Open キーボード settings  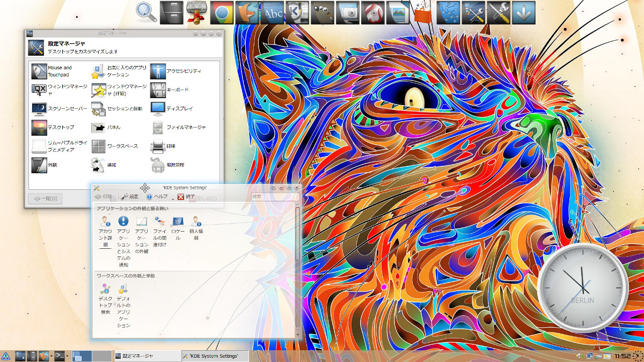(x=170, y=90)
